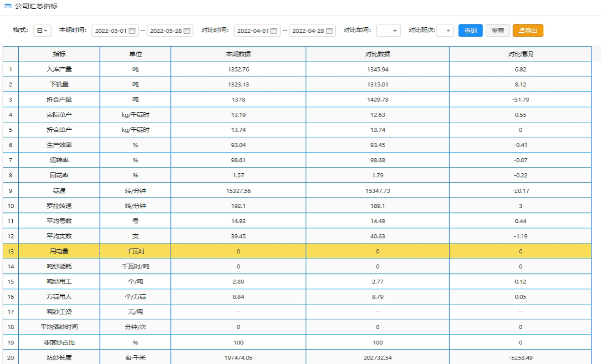The width and height of the screenshot is (601, 364).
Task: Click the 2022-05-01 start date field
Action: (115, 31)
